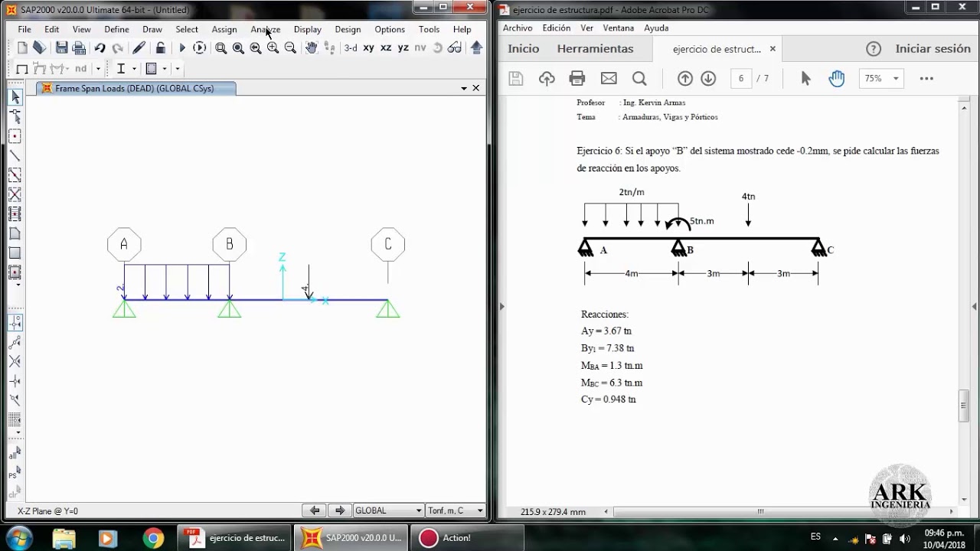Click Iniciar sesión in Acrobat

click(933, 48)
